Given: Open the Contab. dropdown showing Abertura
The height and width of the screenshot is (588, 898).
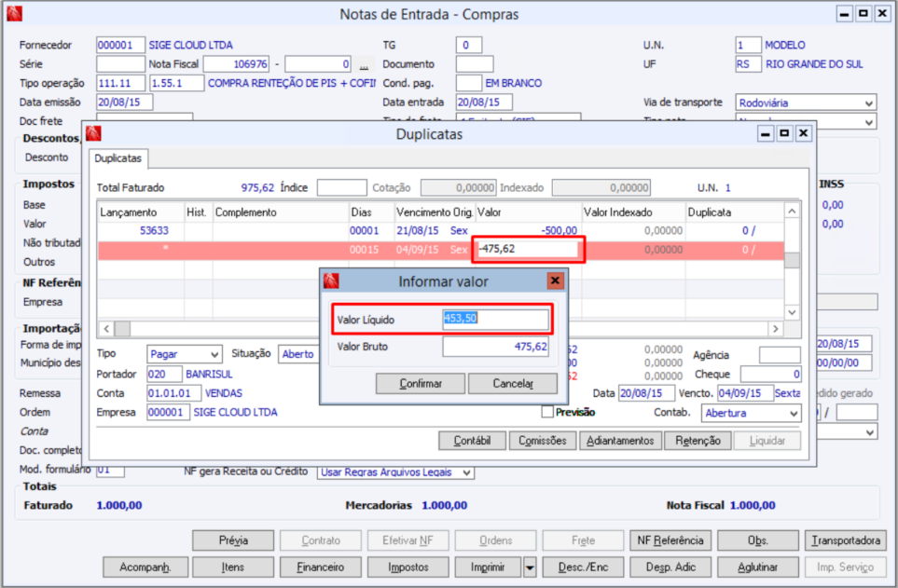Looking at the screenshot, I should 793,413.
